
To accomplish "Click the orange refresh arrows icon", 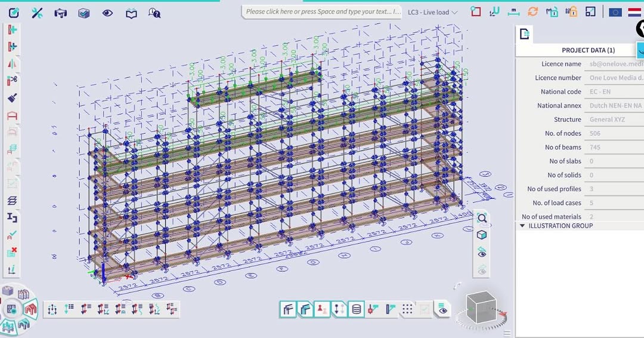I will 532,11.
